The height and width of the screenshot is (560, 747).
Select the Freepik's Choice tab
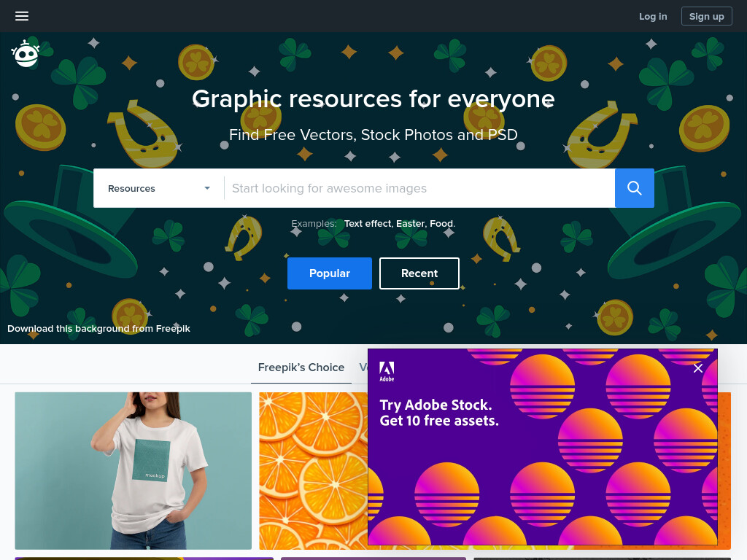[301, 367]
